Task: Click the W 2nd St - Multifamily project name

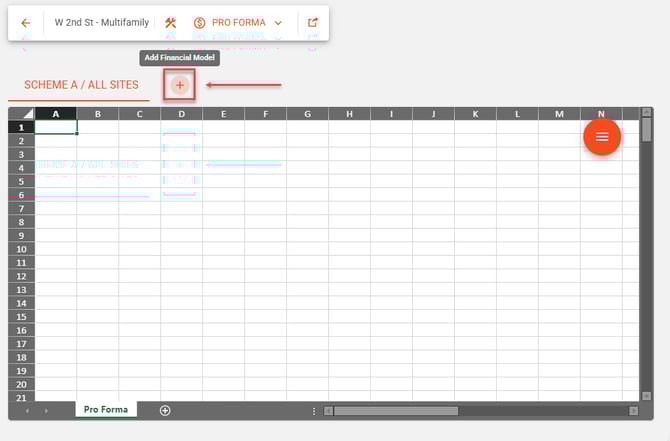Action: click(x=102, y=22)
